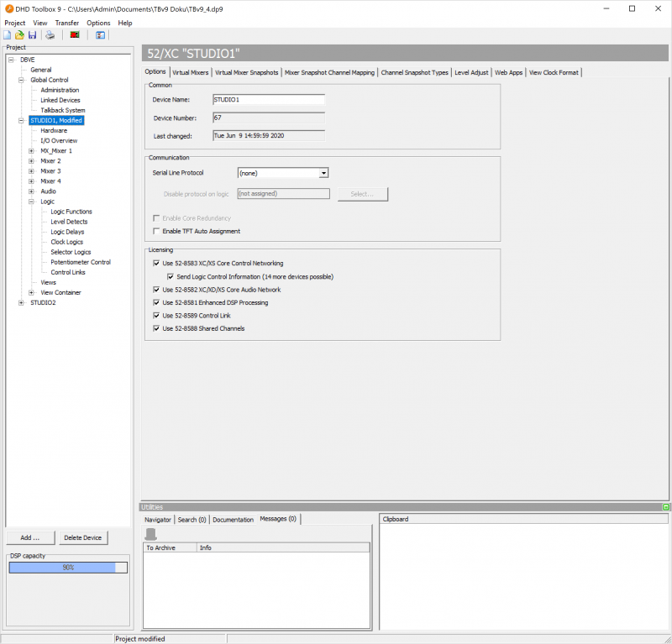Click the blue monitor toolbar icon
The width and height of the screenshot is (672, 644).
tap(100, 34)
